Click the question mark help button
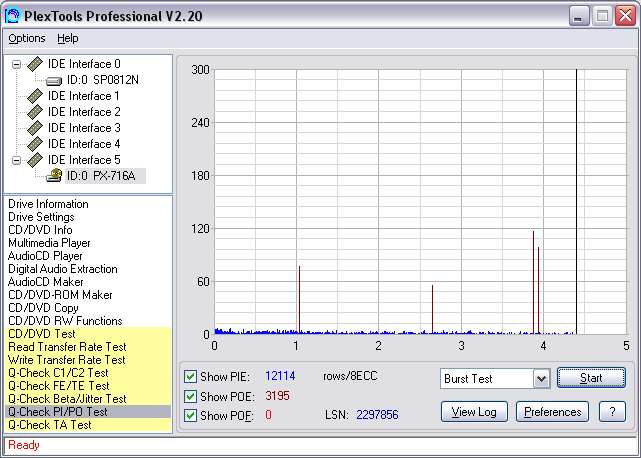Viewport: 641px width, 458px height. [612, 412]
